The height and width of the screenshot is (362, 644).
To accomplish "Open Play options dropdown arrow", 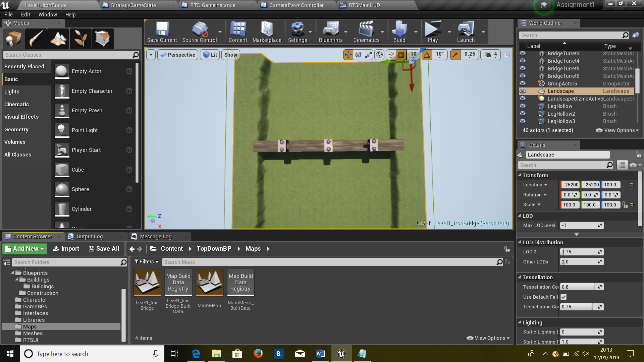I will (x=449, y=32).
